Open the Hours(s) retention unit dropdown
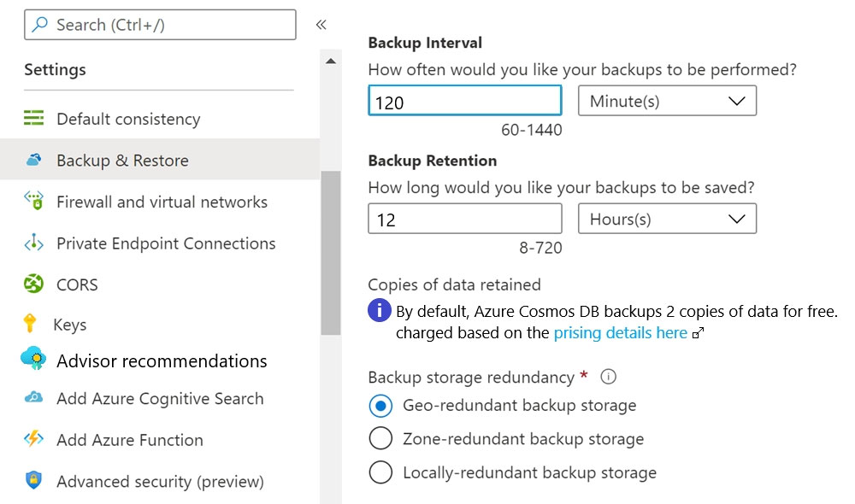The image size is (855, 504). click(x=667, y=219)
